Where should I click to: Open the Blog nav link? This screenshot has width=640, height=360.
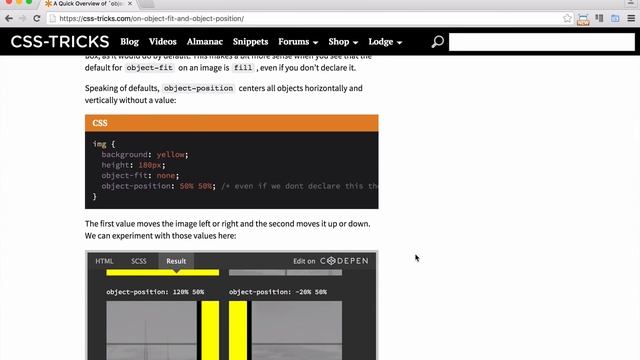point(129,42)
